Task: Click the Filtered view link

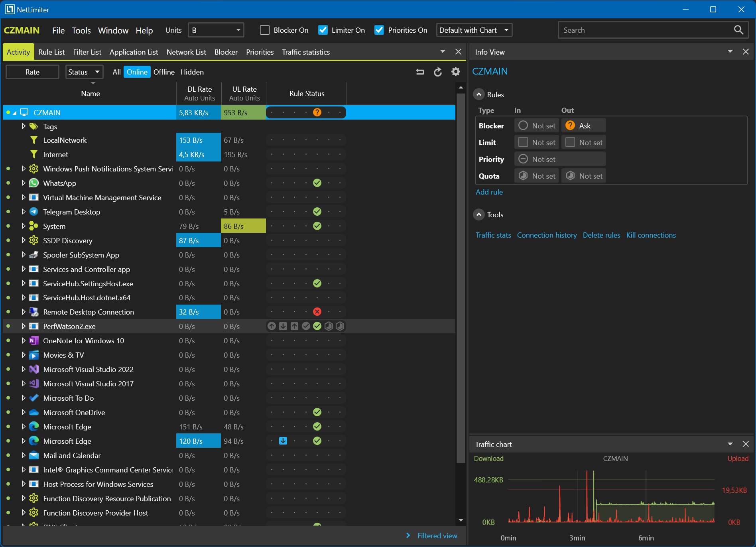Action: 437,536
